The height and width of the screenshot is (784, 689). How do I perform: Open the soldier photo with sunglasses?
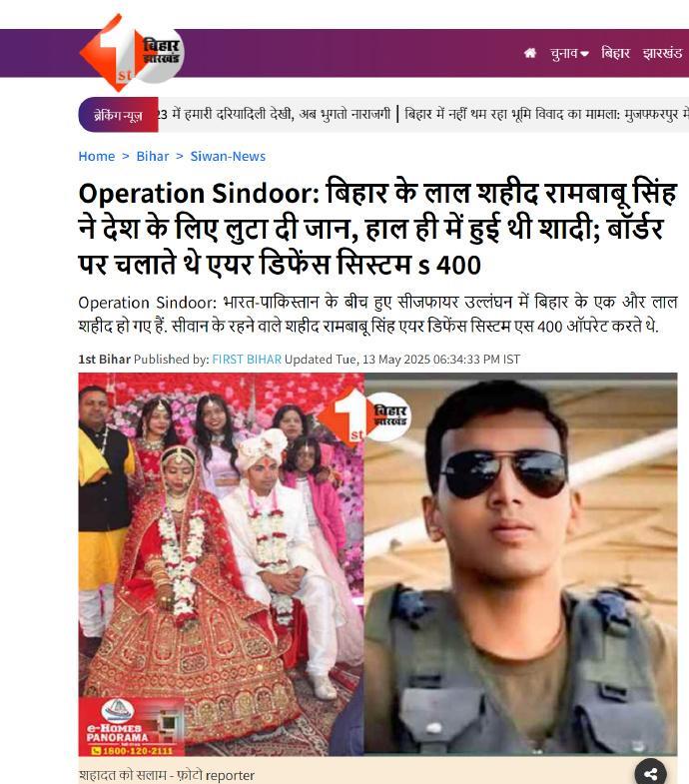[x=520, y=564]
